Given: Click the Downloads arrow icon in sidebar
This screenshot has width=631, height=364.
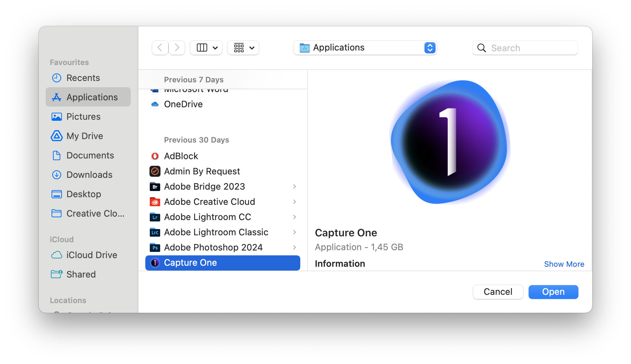Looking at the screenshot, I should (x=56, y=175).
